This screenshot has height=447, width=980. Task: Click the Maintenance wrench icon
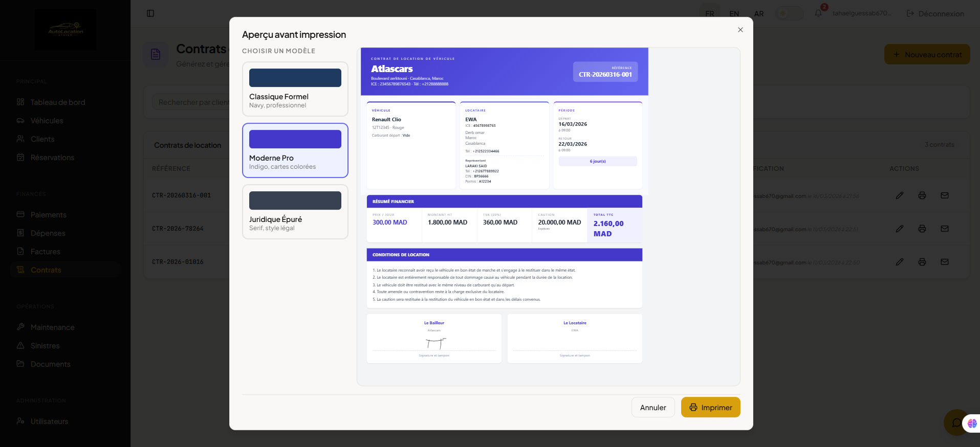point(20,327)
